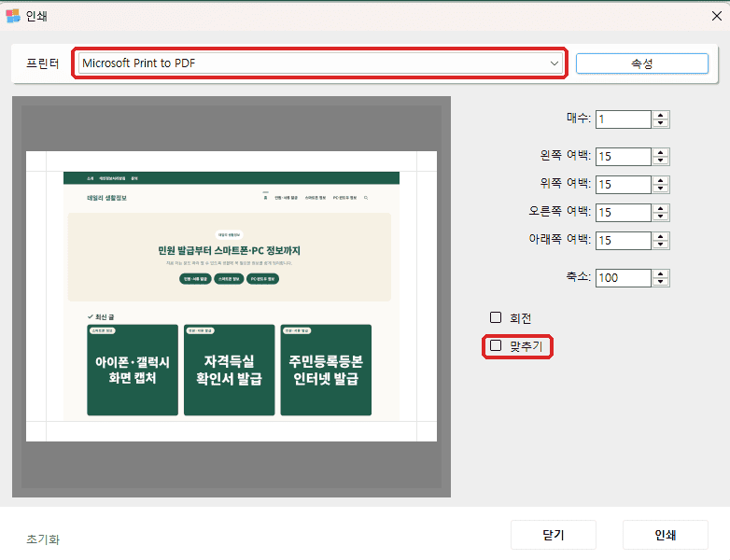Increase the 오른쪽 여백 right margin
This screenshot has height=560, width=730.
[661, 208]
